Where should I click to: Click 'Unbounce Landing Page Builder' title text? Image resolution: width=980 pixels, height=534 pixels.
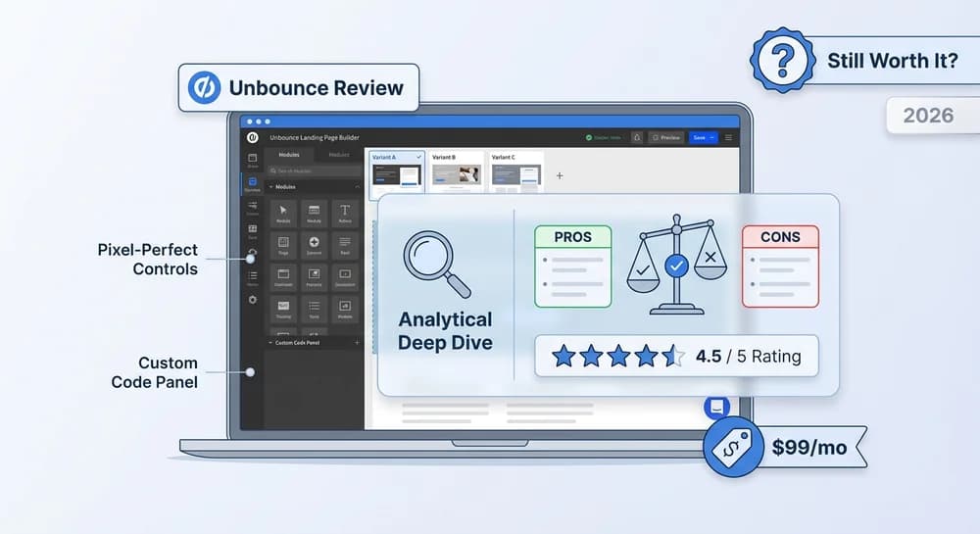pos(315,137)
